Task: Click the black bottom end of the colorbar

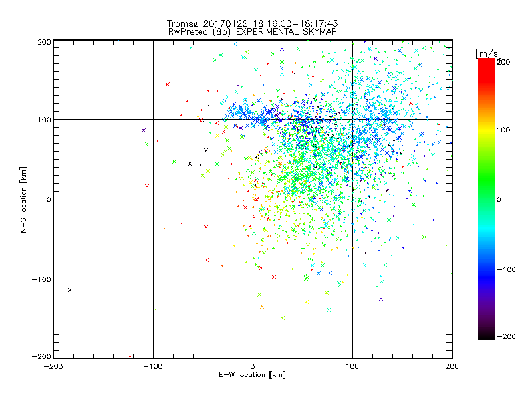Action: [487, 335]
